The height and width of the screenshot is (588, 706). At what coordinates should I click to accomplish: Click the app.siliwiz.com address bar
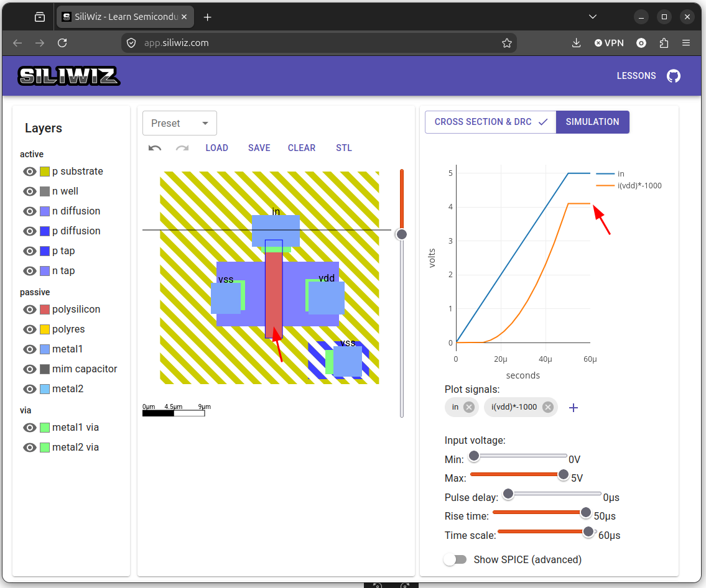318,43
